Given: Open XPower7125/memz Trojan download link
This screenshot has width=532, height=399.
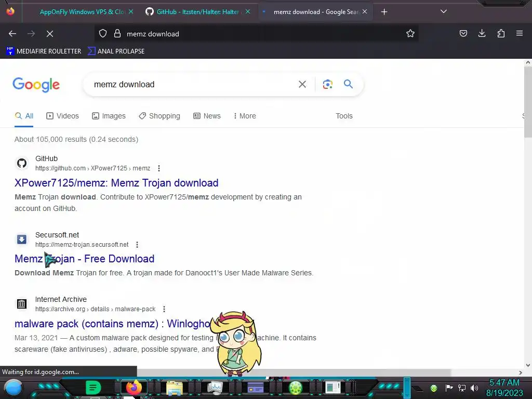Looking at the screenshot, I should [116, 183].
